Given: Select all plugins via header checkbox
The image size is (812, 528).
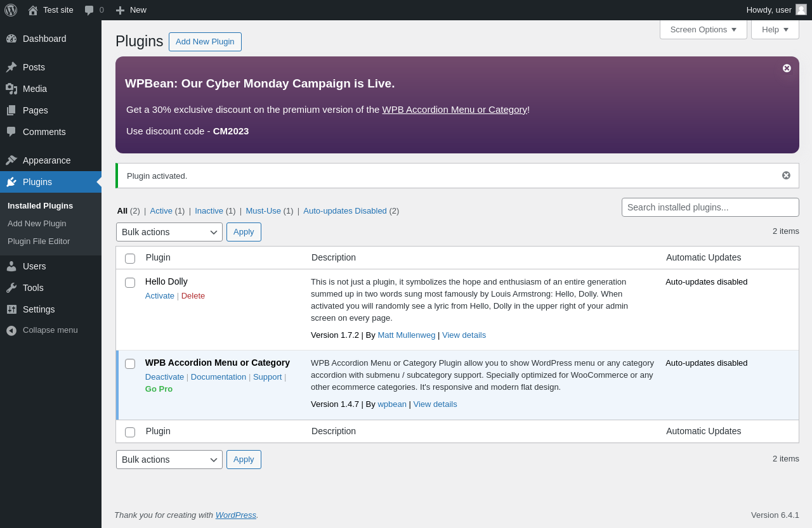Looking at the screenshot, I should (130, 258).
